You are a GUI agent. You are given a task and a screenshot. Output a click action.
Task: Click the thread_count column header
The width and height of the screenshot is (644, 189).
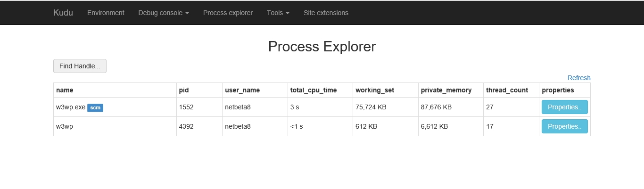pos(507,90)
